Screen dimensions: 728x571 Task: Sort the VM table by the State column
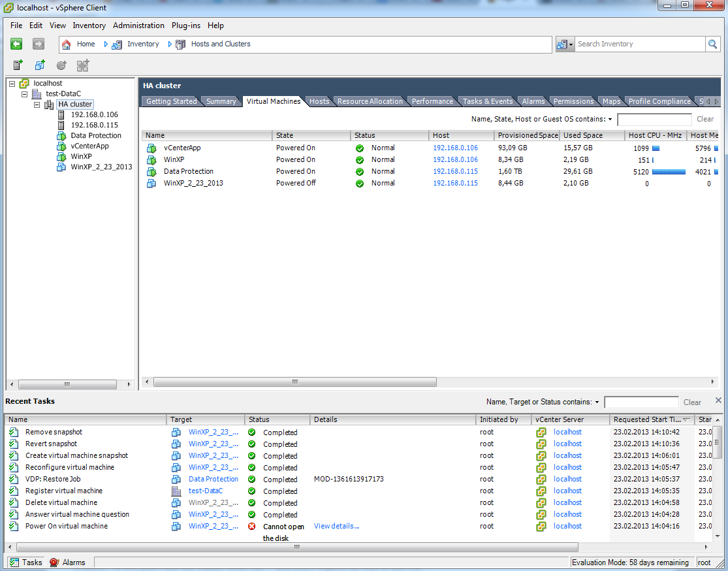click(x=311, y=136)
